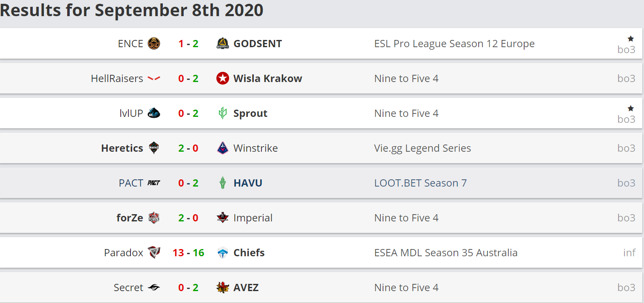644x303 pixels.
Task: Open ESEA MDL Season 35 Australia event
Action: tap(445, 253)
